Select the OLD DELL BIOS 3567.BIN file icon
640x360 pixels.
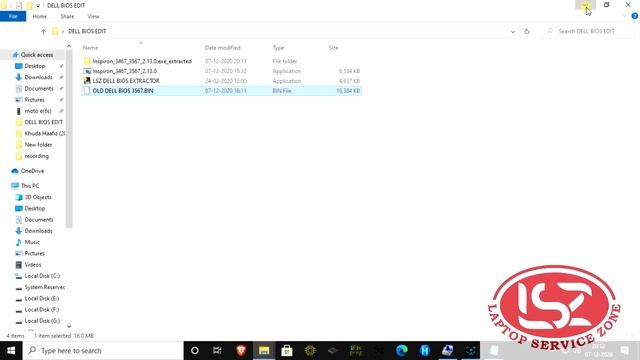tap(87, 91)
